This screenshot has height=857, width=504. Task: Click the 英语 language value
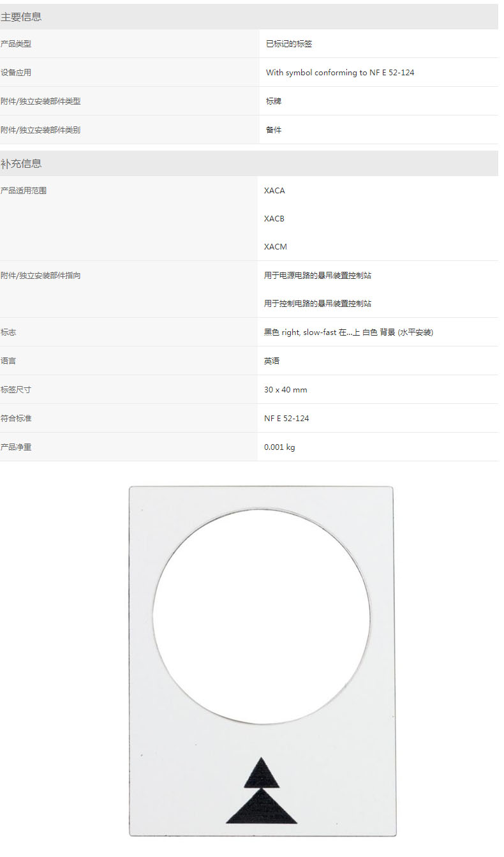pyautogui.click(x=272, y=361)
